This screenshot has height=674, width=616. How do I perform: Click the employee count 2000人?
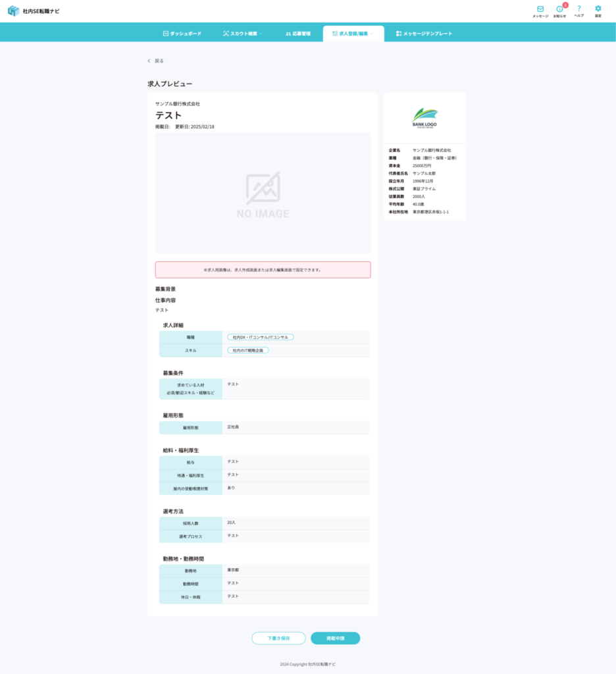point(419,197)
